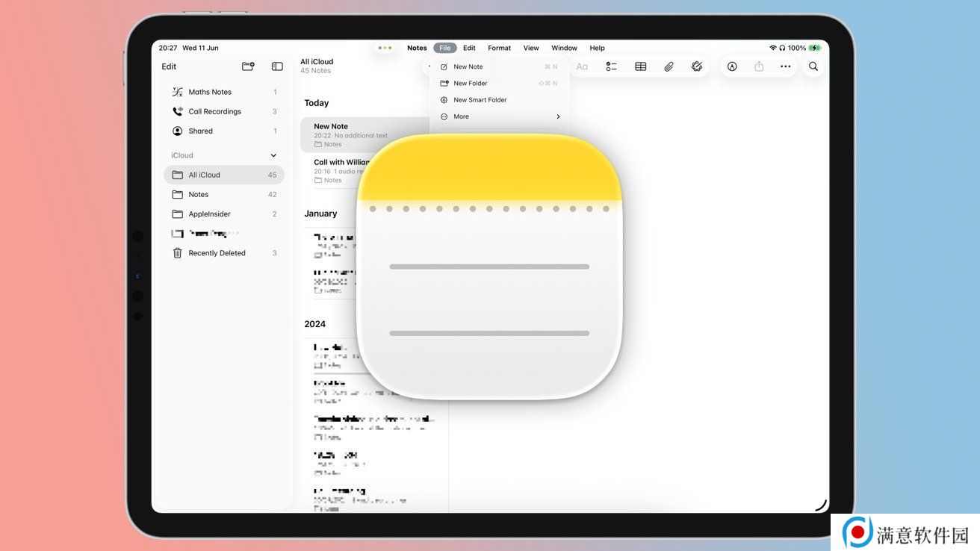Click the Call Recordings phone icon
The height and width of the screenshot is (551, 980).
(177, 111)
